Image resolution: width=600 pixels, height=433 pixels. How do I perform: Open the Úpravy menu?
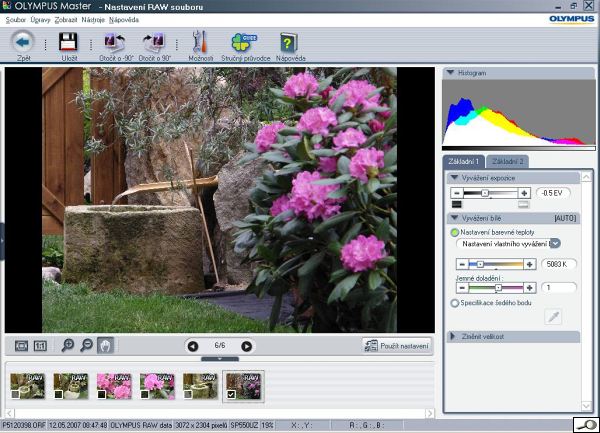[x=41, y=20]
